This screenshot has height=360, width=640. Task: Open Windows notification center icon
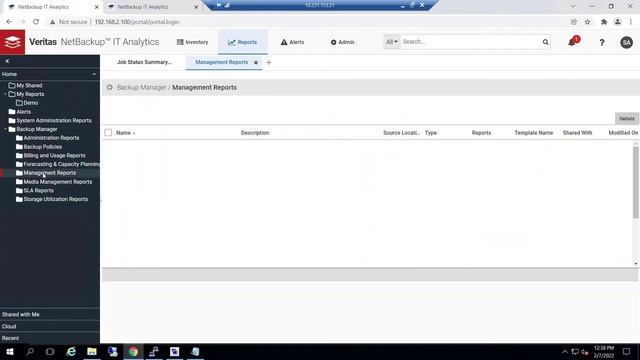coord(626,351)
